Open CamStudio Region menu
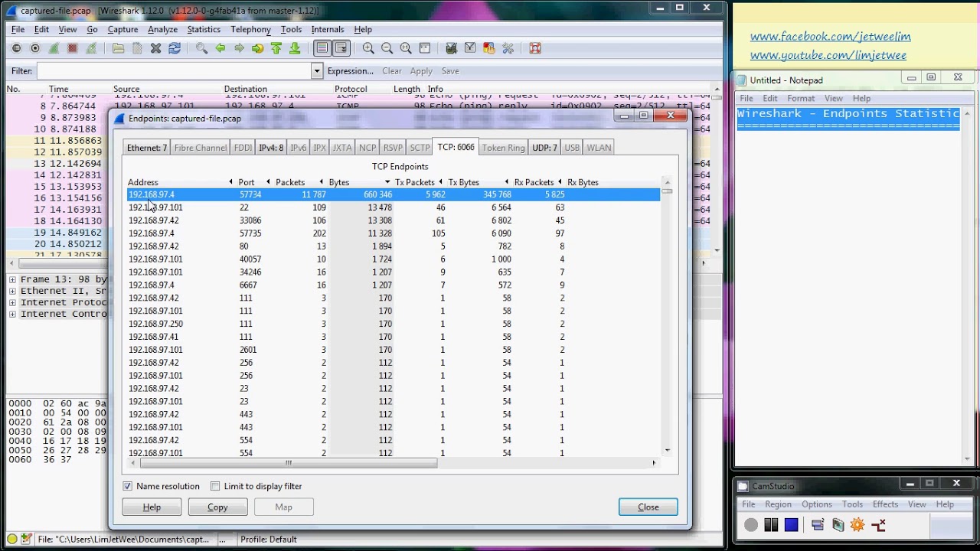980x551 pixels. tap(778, 504)
